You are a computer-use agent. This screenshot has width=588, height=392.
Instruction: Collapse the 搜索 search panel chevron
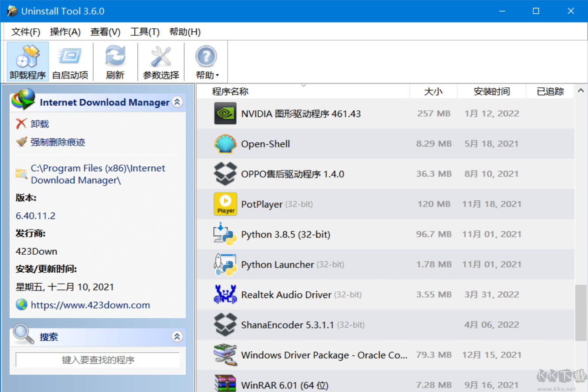(x=177, y=336)
